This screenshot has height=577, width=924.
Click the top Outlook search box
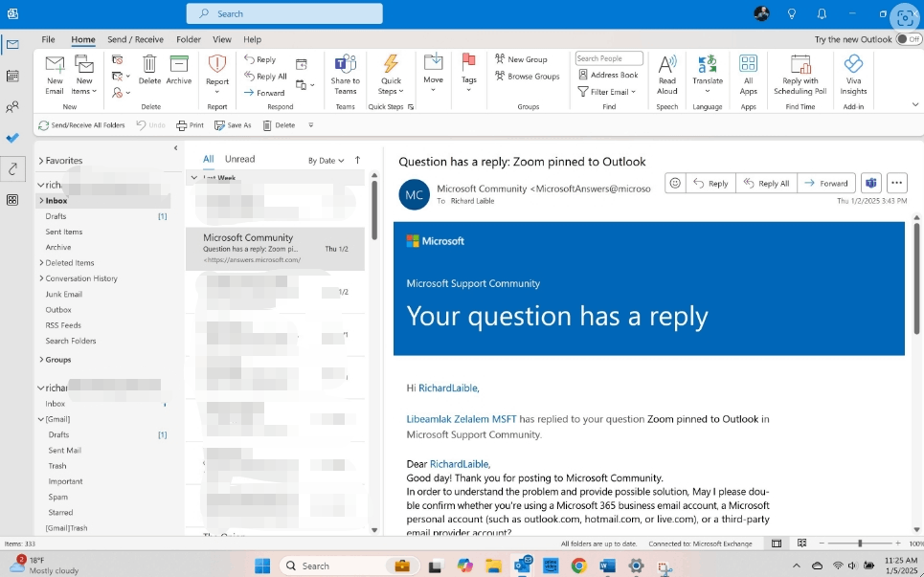pos(284,13)
